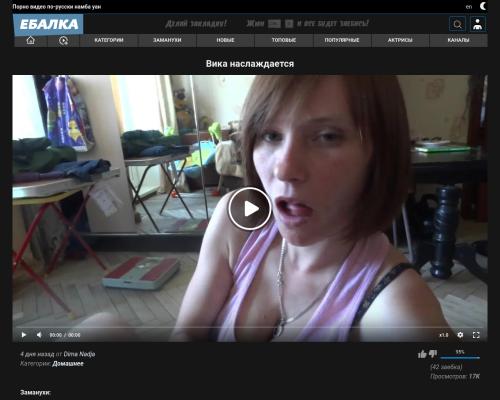The image size is (500, 400).
Task: Open the recently watched clock-play icon
Action: 63,41
